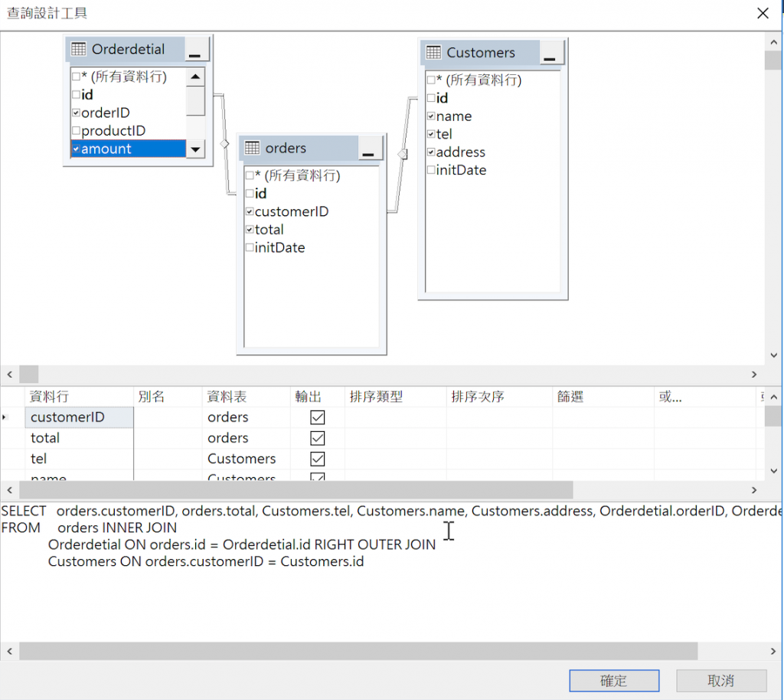This screenshot has height=700, width=784.
Task: Click the row selector arrow beside customerID
Action: (x=5, y=417)
